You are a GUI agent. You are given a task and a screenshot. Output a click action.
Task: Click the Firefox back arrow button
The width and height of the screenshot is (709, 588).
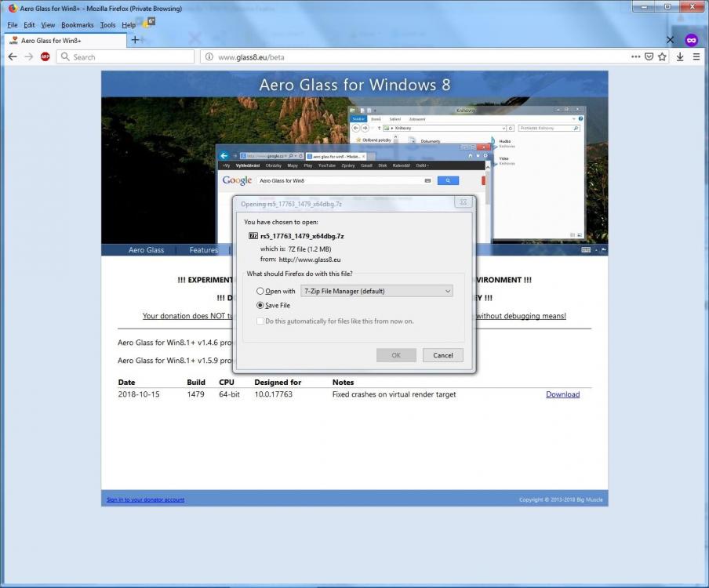pyautogui.click(x=13, y=56)
